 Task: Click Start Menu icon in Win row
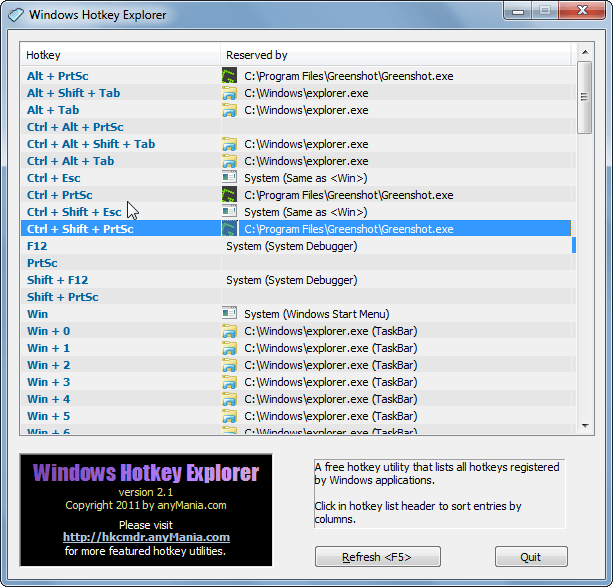tap(229, 314)
